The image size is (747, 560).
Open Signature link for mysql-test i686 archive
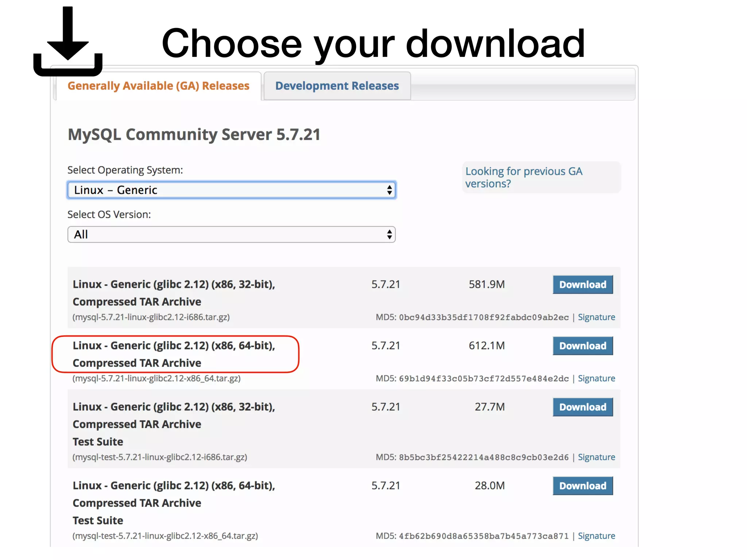tap(596, 457)
